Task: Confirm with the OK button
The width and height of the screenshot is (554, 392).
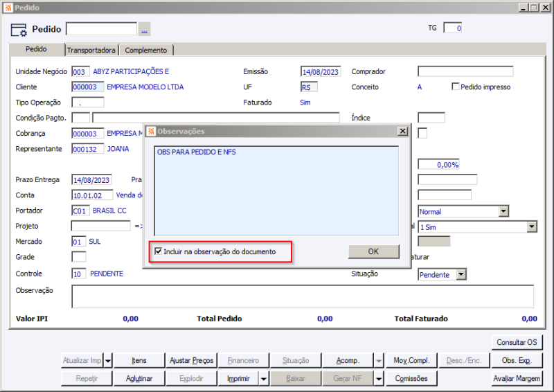Action: pyautogui.click(x=373, y=251)
